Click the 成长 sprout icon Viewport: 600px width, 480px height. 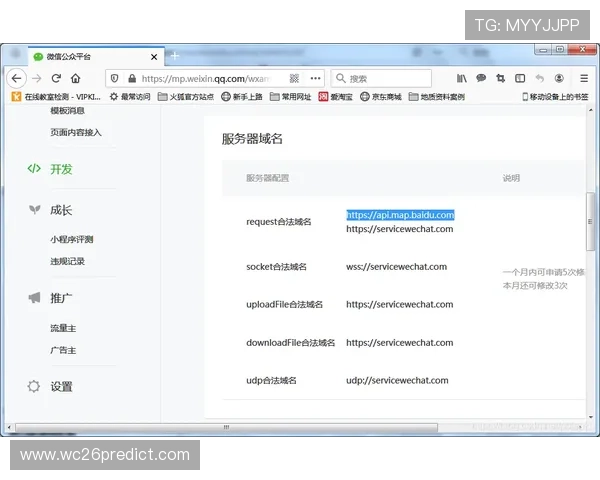(x=34, y=209)
